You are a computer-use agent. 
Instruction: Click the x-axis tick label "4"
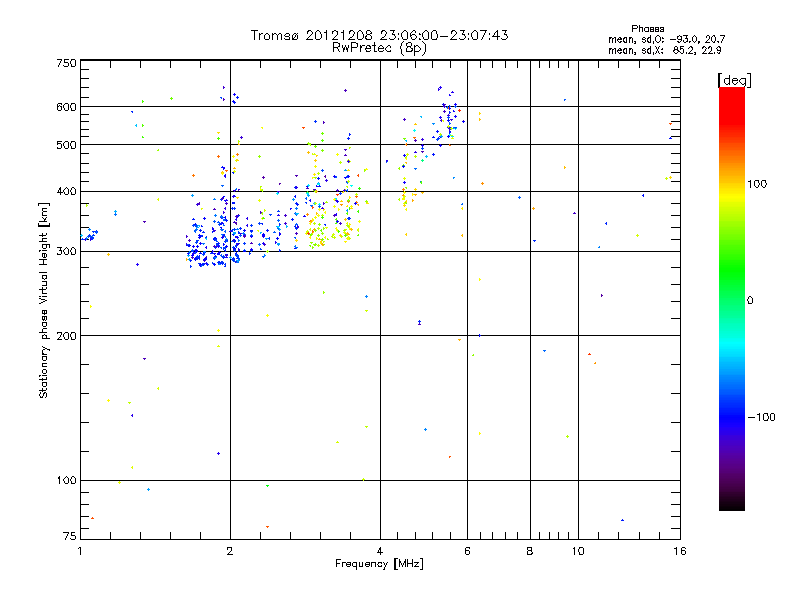(380, 551)
